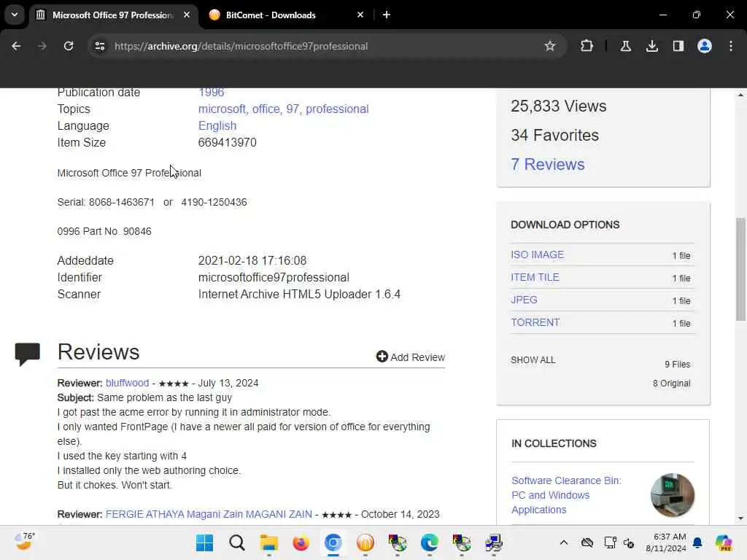
Task: Switch to the BitComet - Downloads tab
Action: (x=286, y=15)
